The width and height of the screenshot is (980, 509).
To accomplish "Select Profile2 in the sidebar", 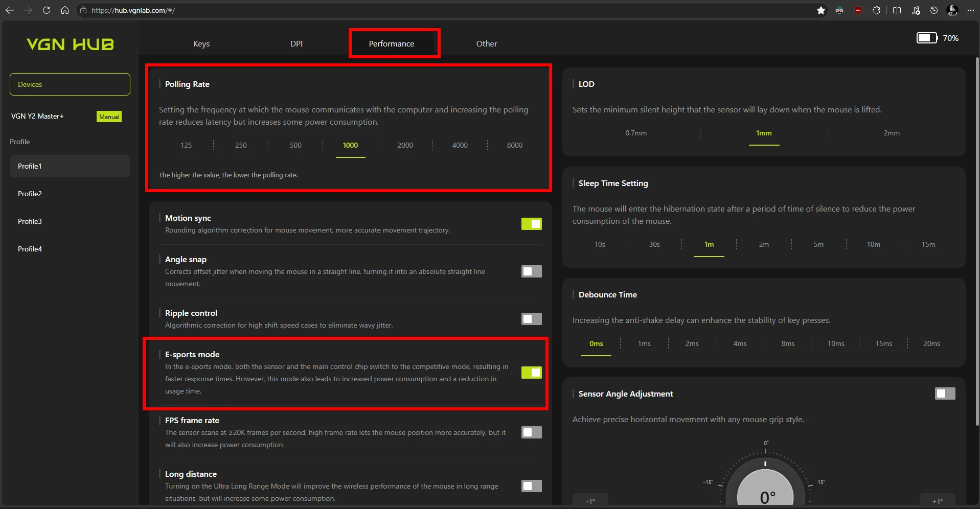I will point(70,194).
